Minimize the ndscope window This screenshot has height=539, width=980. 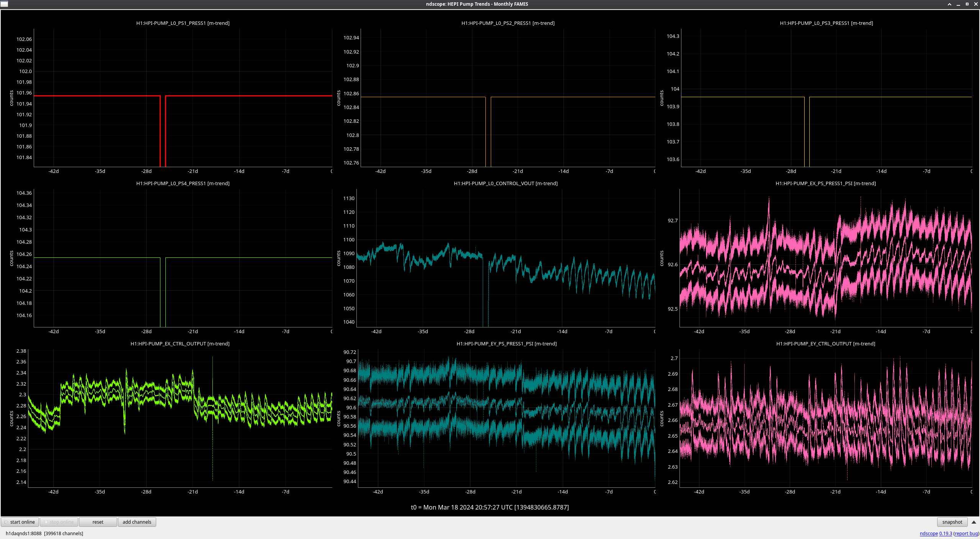pyautogui.click(x=958, y=4)
